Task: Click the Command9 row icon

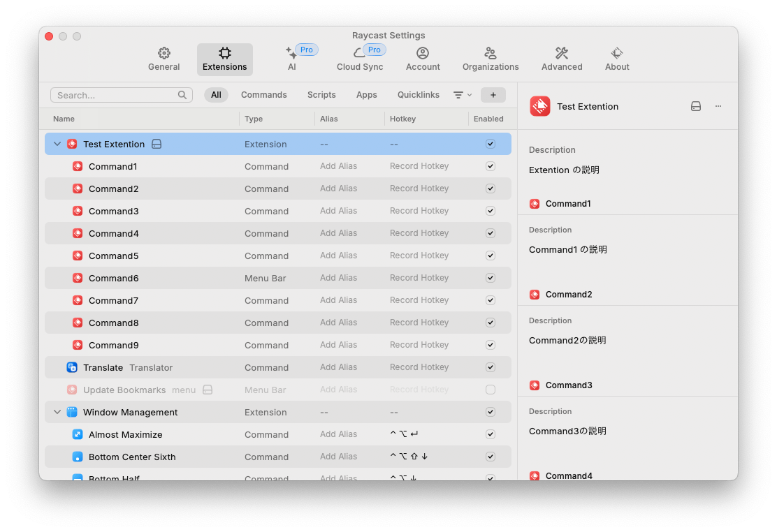Action: click(x=78, y=345)
